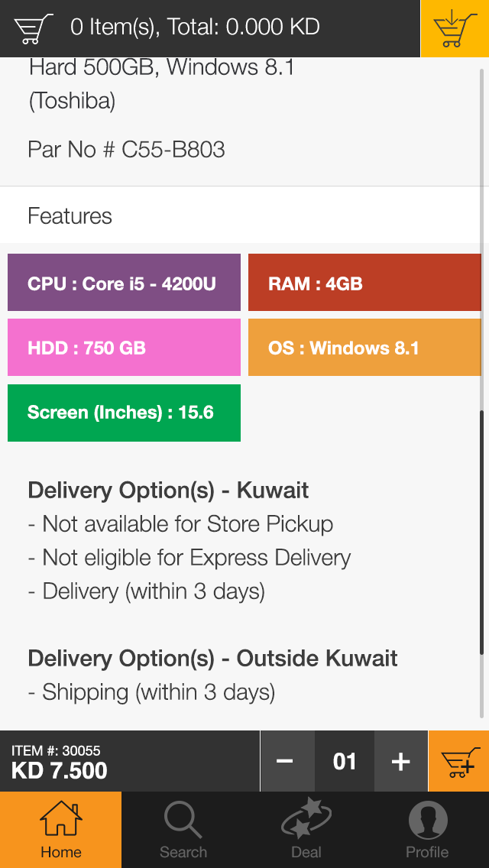Tap the Par No # C55-B803 text
Screen dimensions: 489x868
click(x=127, y=149)
